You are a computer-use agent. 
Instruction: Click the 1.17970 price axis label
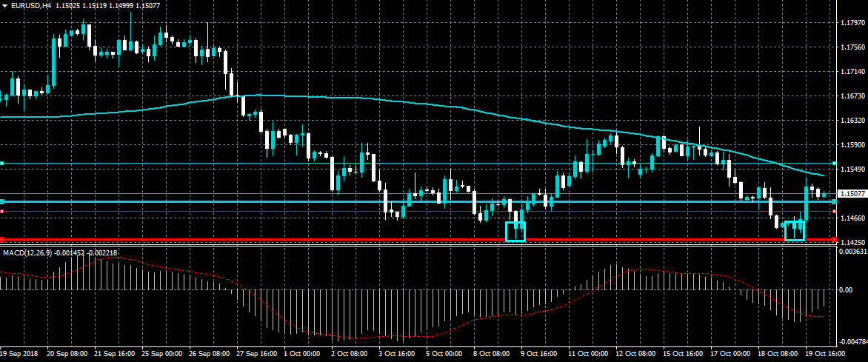pyautogui.click(x=852, y=23)
